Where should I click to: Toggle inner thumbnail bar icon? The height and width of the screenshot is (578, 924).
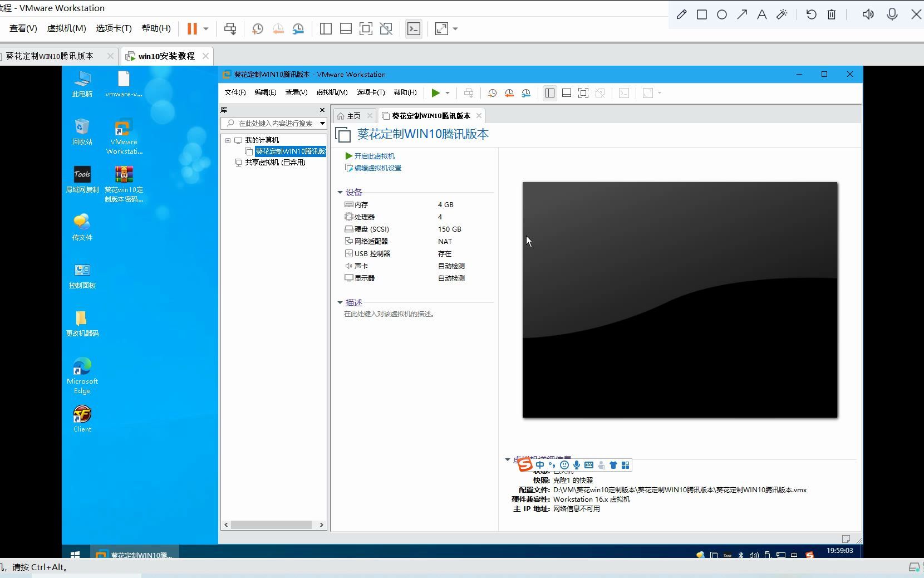[x=567, y=93]
